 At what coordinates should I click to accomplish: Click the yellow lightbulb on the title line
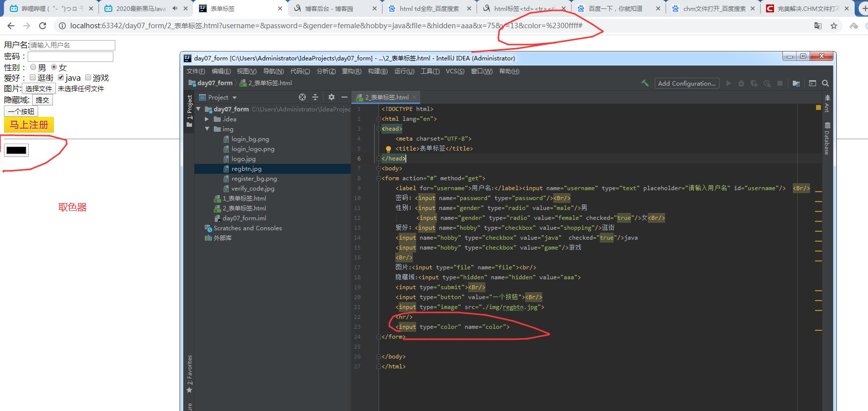388,149
